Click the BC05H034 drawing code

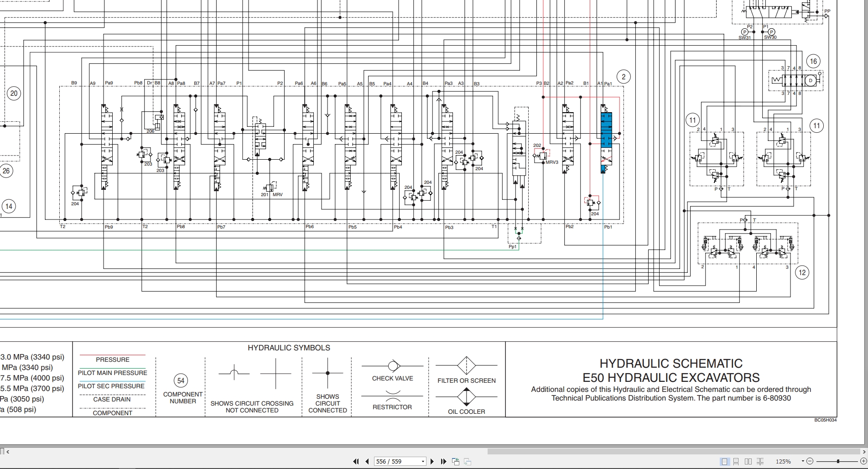(x=826, y=420)
